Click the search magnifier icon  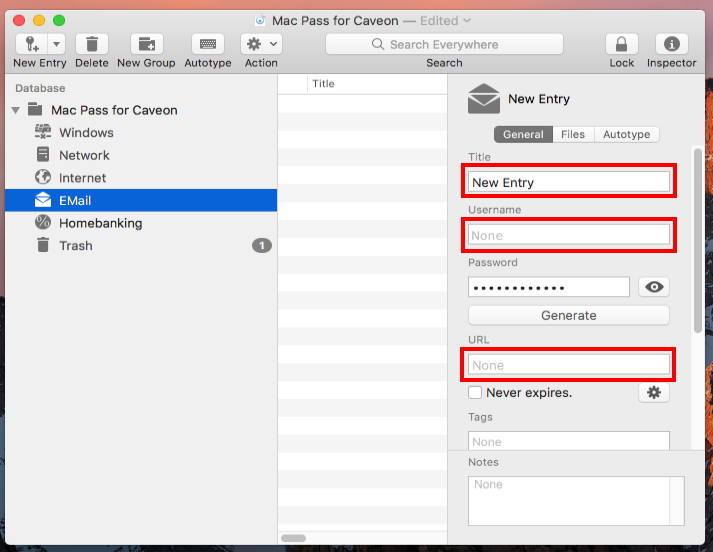[x=377, y=44]
